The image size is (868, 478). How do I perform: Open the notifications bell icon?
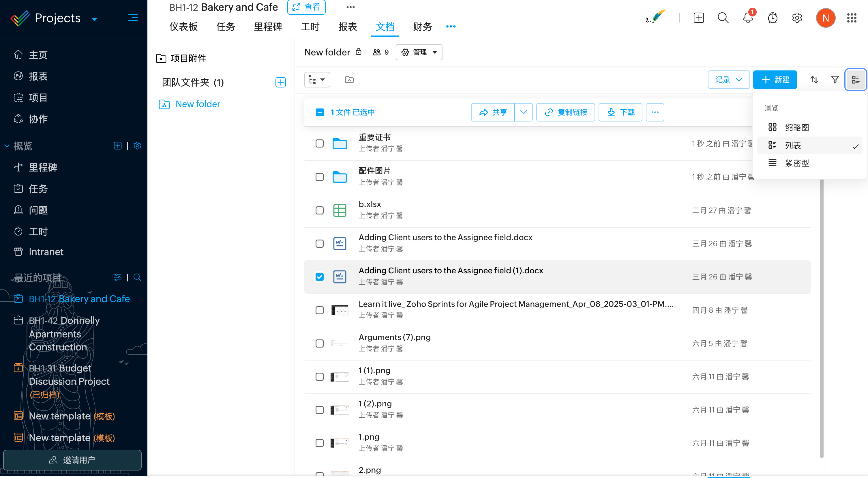click(747, 18)
